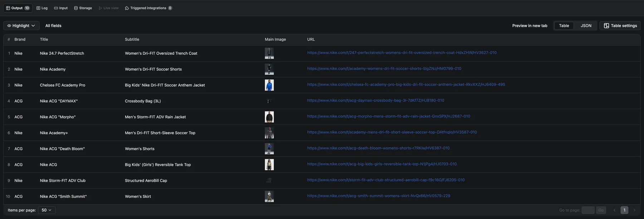
Task: Click subtitle Women's Skirt
Action: 138,196
